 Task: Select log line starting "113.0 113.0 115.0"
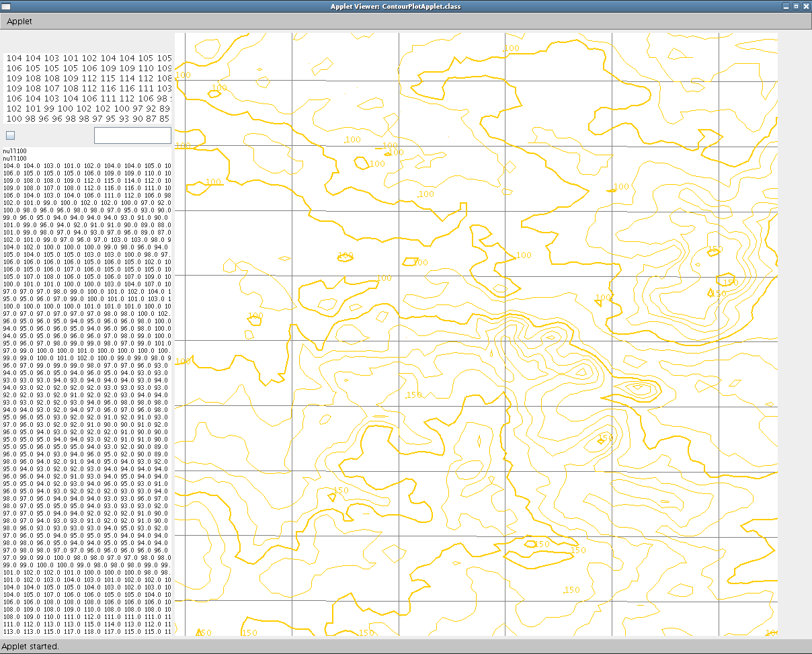click(x=86, y=632)
